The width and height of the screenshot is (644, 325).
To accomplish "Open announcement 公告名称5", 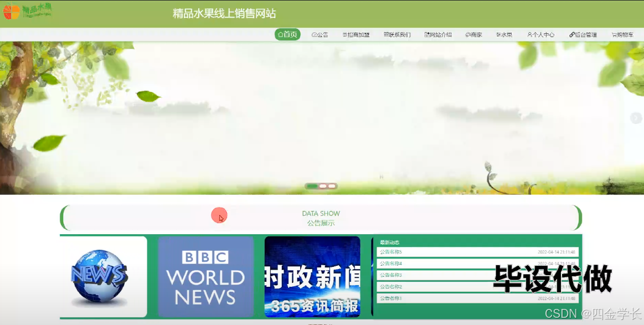I will pos(477,252).
